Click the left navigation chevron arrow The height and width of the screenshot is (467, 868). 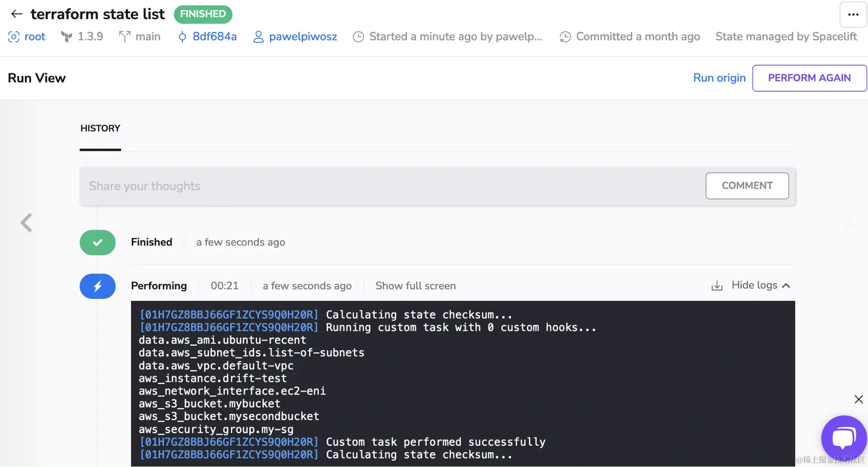26,223
